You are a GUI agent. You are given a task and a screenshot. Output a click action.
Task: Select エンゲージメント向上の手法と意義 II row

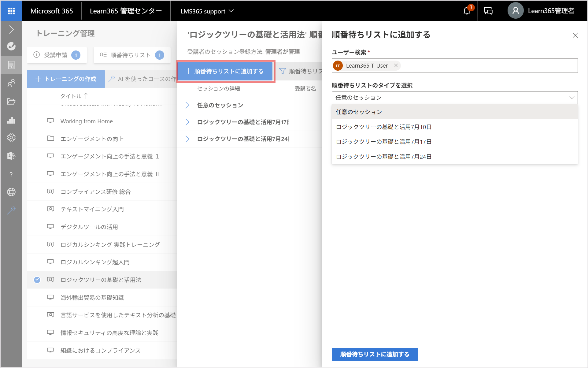102,174
